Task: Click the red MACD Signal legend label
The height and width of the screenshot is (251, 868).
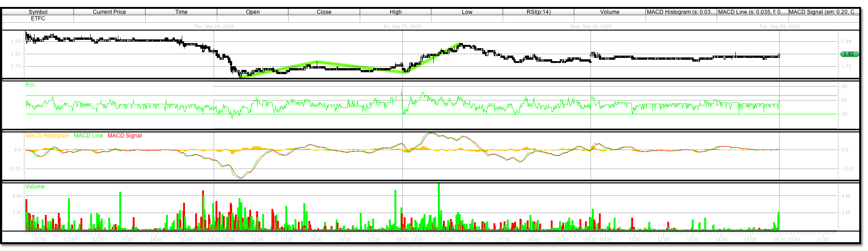Action: [124, 136]
